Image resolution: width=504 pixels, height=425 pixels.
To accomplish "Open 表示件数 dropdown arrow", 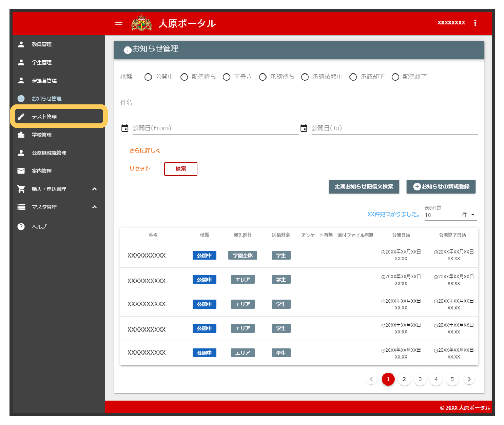I will pyautogui.click(x=473, y=215).
